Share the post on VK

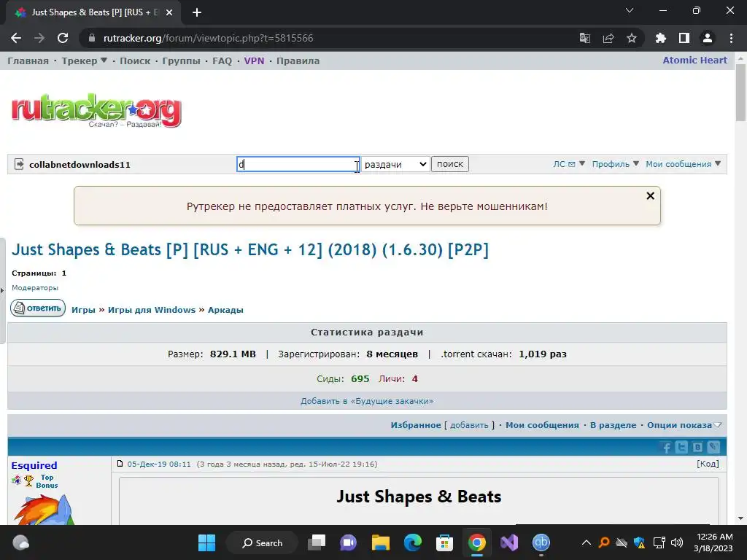click(697, 447)
